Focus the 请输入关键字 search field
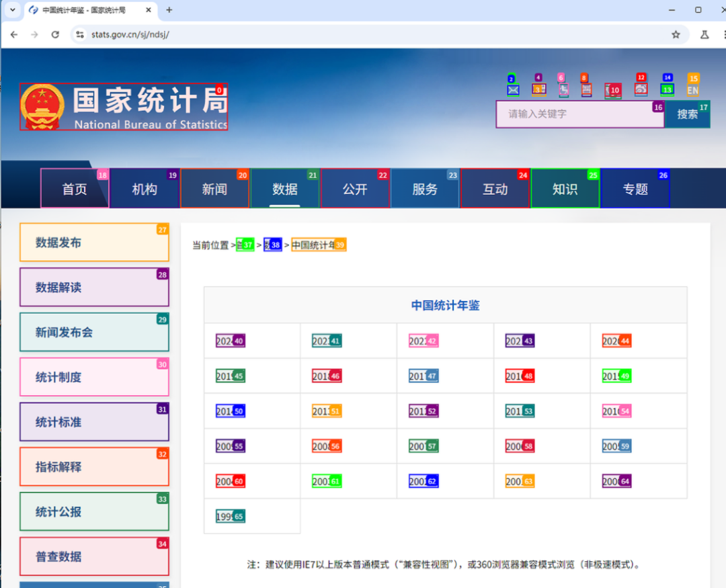 [x=579, y=114]
